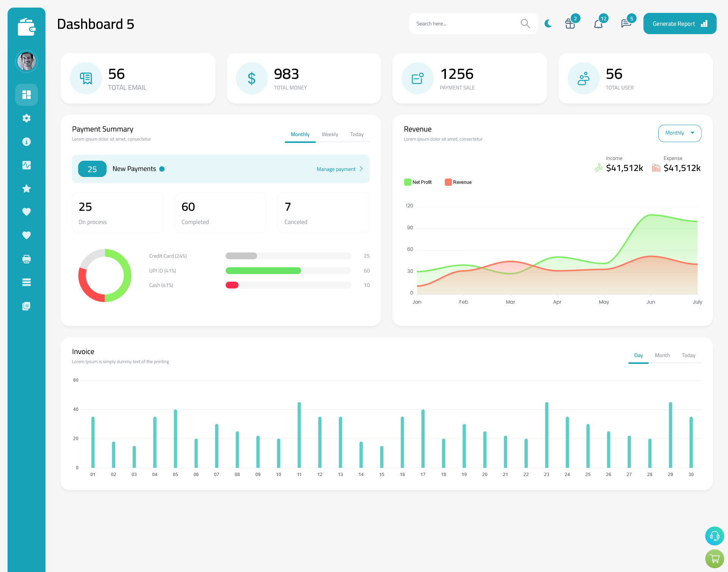Toggle to Weekly payment summary view
Viewport: 728px width, 572px height.
click(x=329, y=134)
